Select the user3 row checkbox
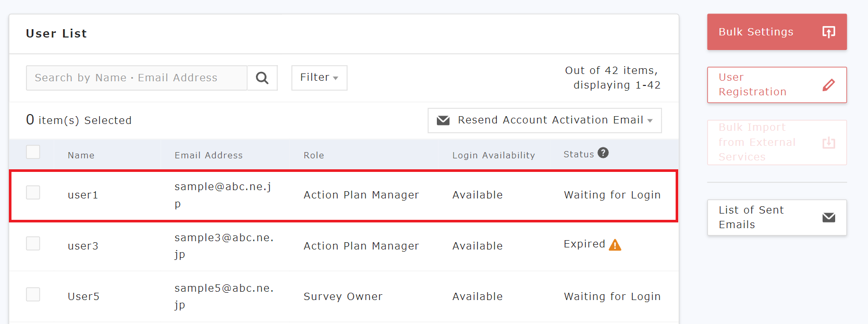This screenshot has height=324, width=868. tap(33, 244)
